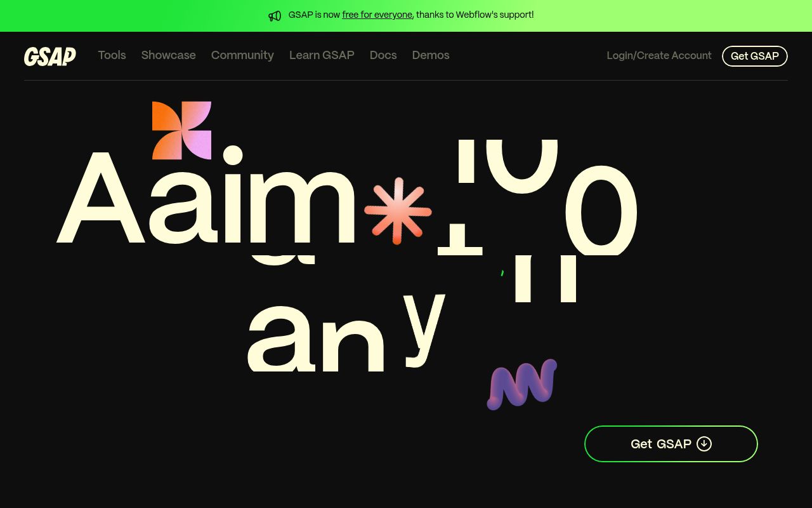Go to the Showcase page
The width and height of the screenshot is (812, 508).
click(168, 55)
